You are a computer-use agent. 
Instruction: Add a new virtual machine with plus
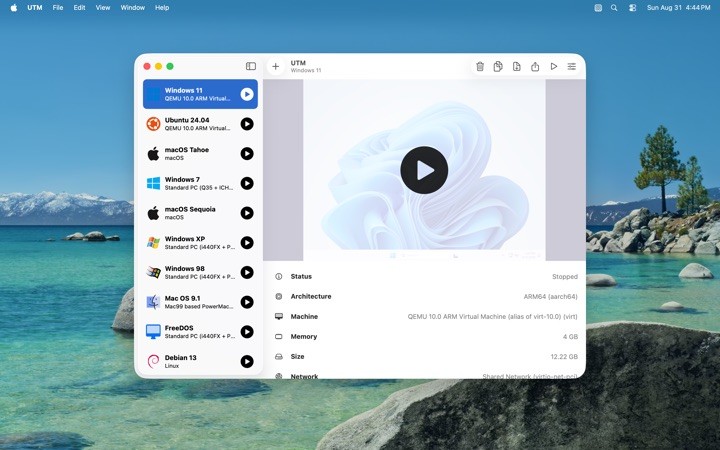click(x=276, y=67)
